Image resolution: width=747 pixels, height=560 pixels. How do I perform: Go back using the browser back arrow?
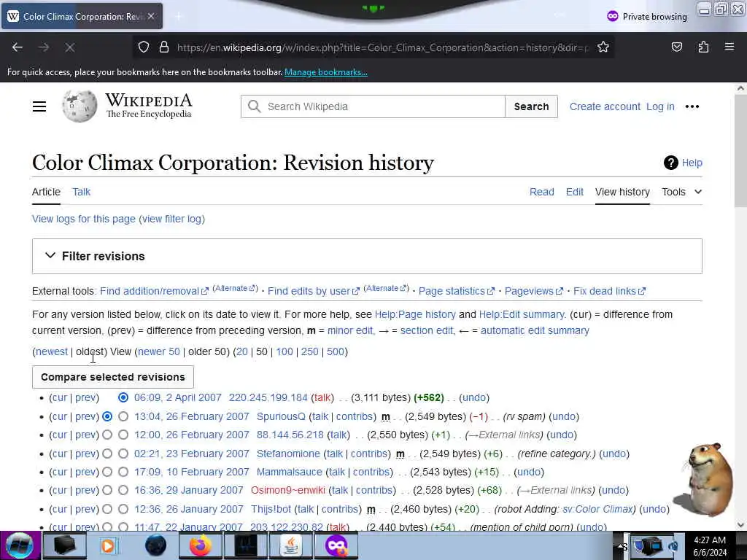(x=18, y=47)
